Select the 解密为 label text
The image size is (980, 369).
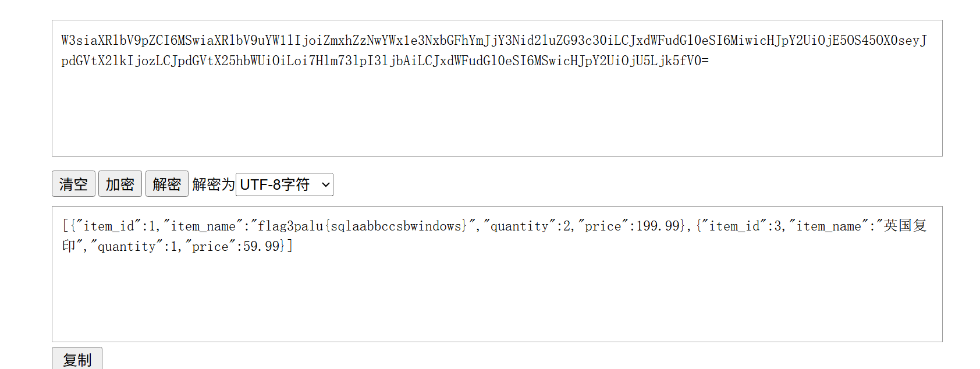213,185
